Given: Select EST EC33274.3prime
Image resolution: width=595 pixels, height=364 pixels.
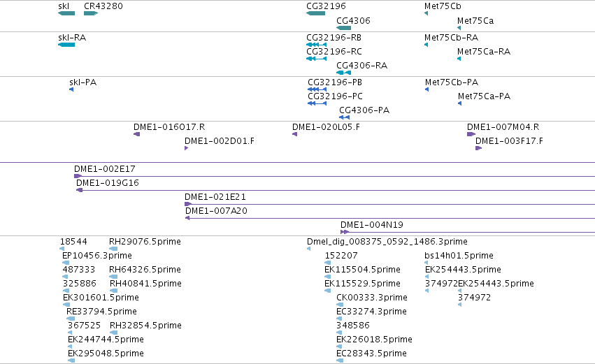Looking at the screenshot, I should pyautogui.click(x=339, y=319).
